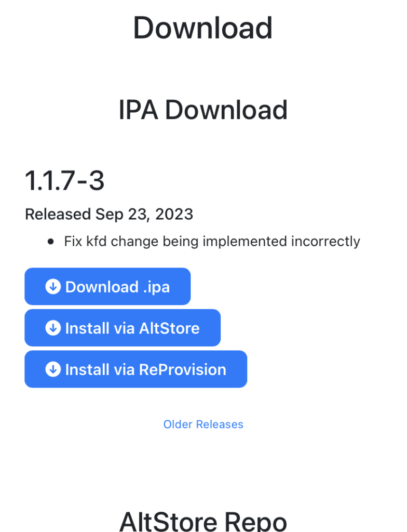
Task: Click the bullet point before the changelog entry
Action: (50, 242)
